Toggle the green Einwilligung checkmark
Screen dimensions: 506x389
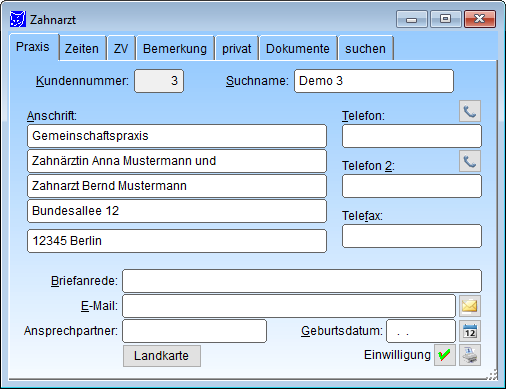445,355
